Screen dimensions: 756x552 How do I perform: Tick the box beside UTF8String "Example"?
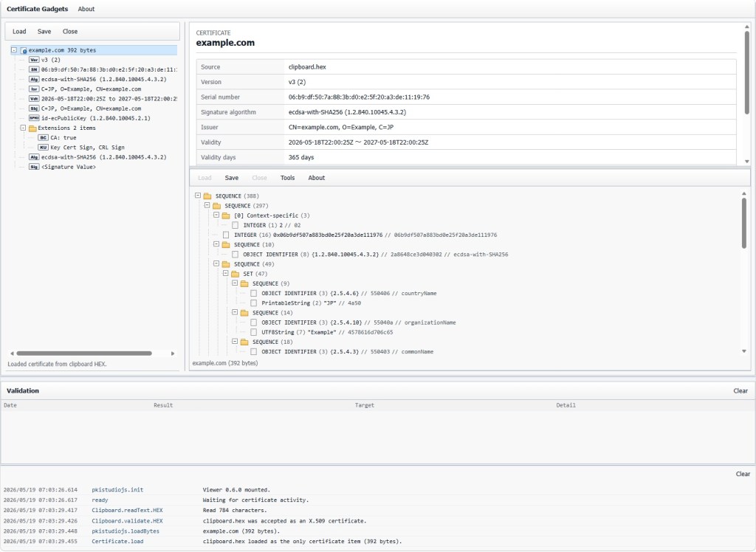(254, 332)
